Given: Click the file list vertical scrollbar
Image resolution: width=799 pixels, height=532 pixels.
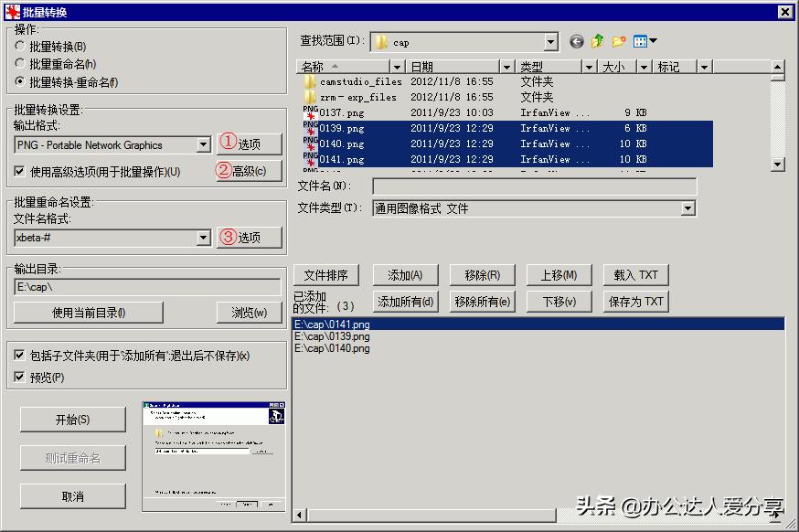Looking at the screenshot, I should [x=779, y=119].
